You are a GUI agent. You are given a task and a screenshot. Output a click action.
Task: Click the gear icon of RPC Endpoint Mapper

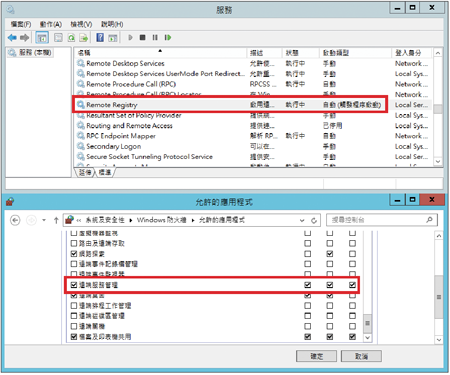coord(81,136)
